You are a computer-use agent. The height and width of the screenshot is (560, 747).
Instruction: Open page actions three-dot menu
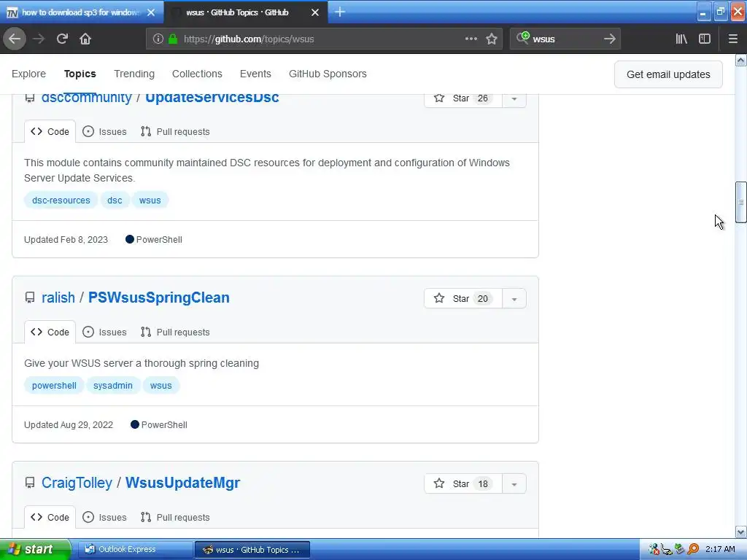tap(471, 39)
